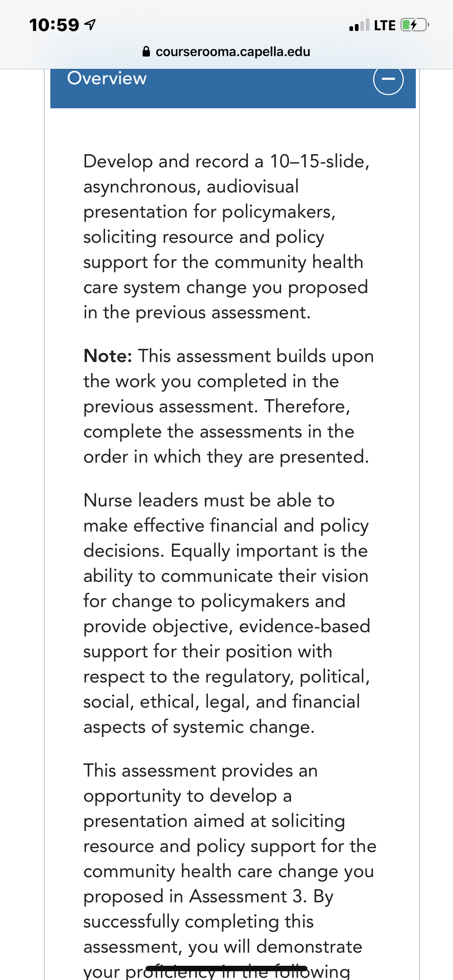453x980 pixels.
Task: Tap the lock icon in the address bar
Action: (146, 51)
